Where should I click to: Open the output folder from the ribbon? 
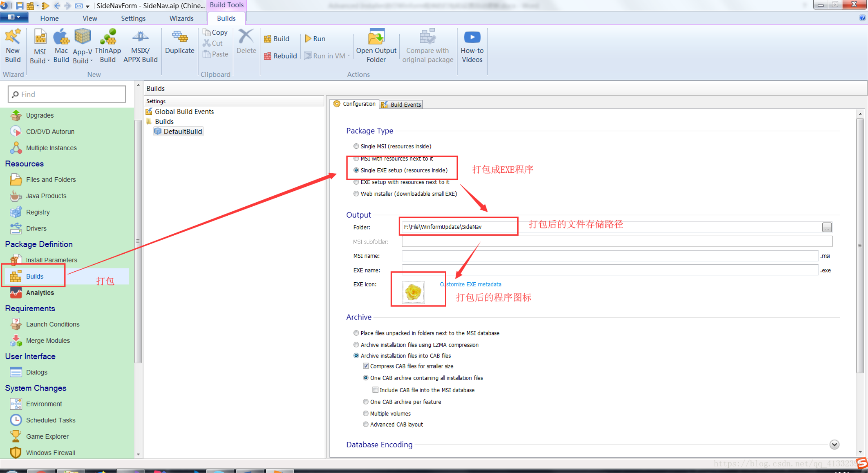coord(376,37)
